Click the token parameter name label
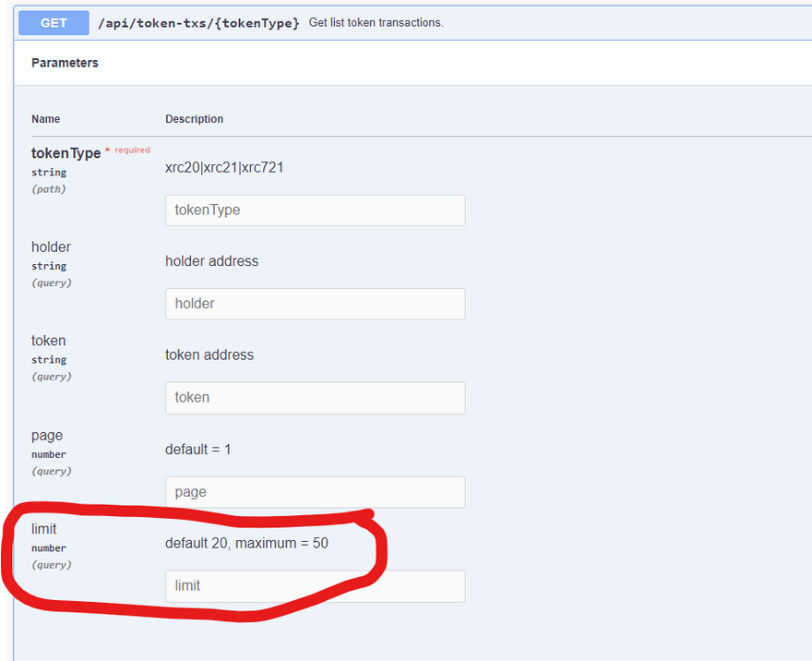The image size is (812, 661). click(48, 341)
